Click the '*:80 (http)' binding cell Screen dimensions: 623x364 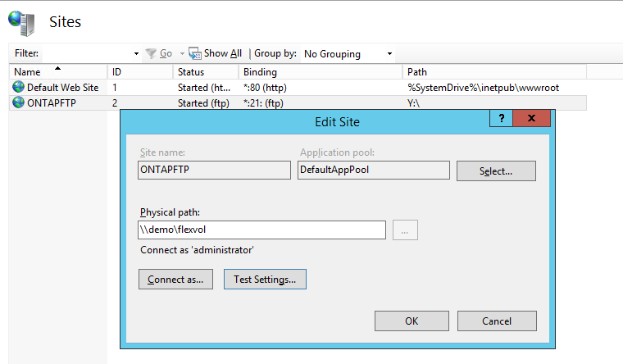pos(265,88)
